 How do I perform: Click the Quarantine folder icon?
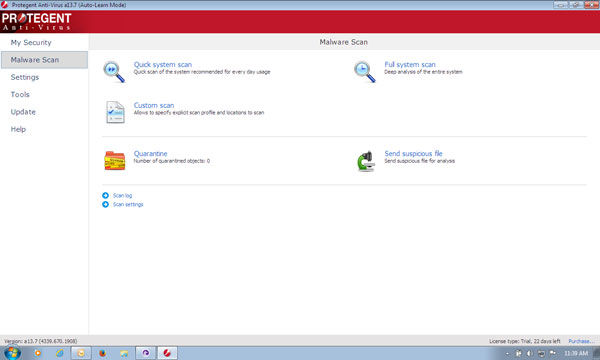pos(115,161)
